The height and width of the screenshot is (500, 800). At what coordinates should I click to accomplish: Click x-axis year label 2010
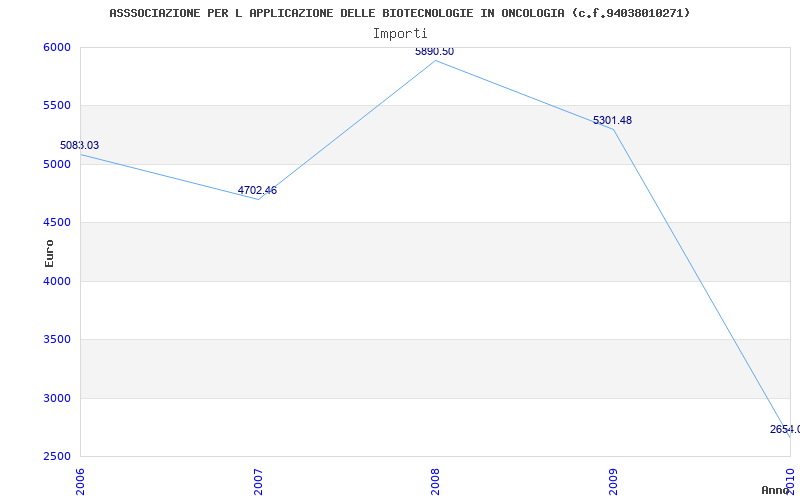(x=791, y=482)
